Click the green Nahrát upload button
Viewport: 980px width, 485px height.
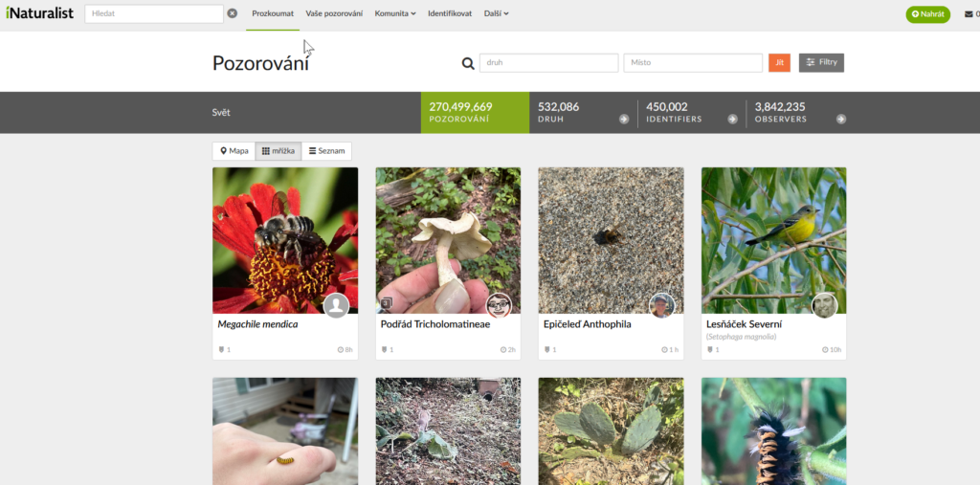point(927,14)
